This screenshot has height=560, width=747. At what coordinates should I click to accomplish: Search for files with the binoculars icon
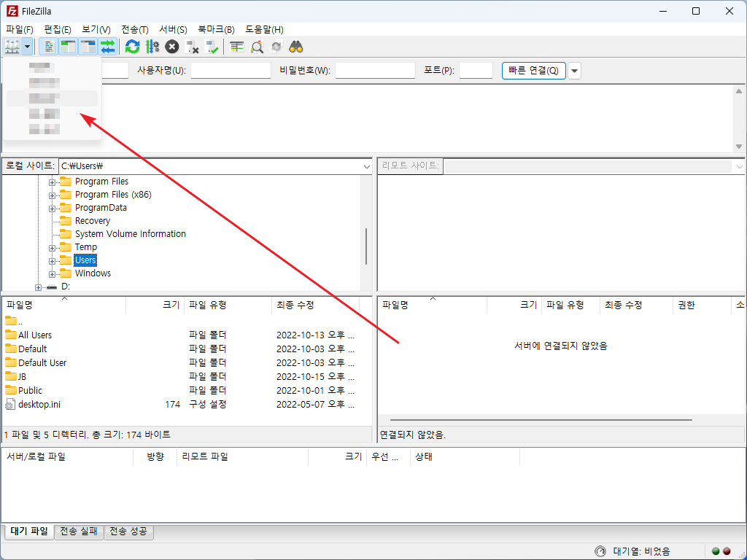coord(296,47)
